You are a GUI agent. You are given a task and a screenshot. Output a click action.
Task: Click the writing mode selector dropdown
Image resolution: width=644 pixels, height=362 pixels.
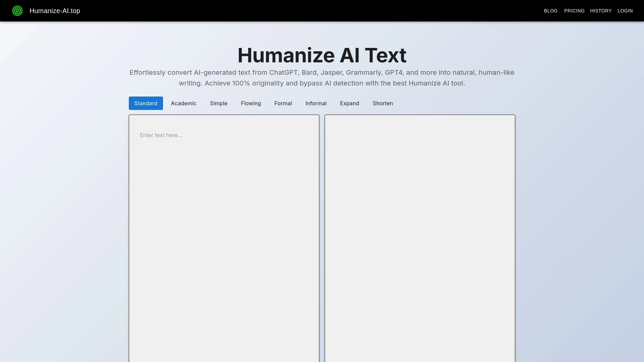tap(146, 103)
